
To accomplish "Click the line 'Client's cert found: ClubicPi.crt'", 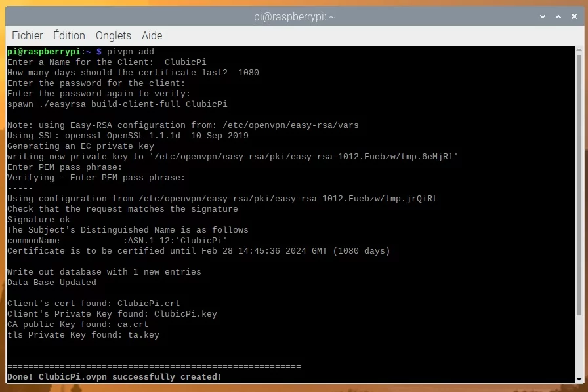I will [x=94, y=304].
